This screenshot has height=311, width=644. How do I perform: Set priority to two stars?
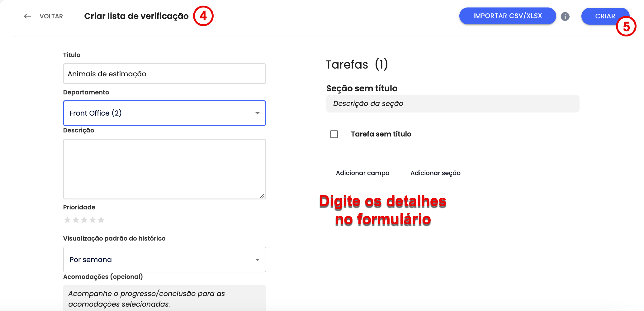tap(76, 220)
